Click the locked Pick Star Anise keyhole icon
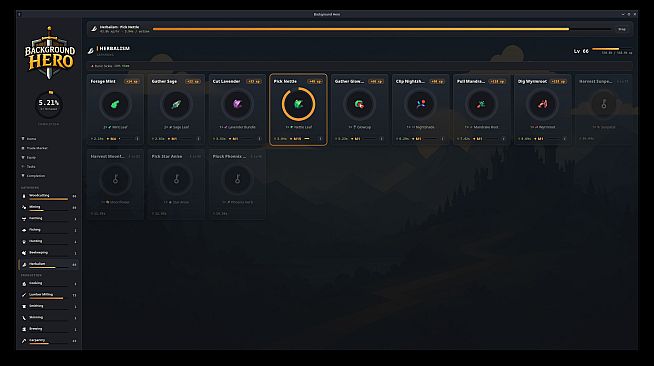The height and width of the screenshot is (366, 654). [176, 179]
